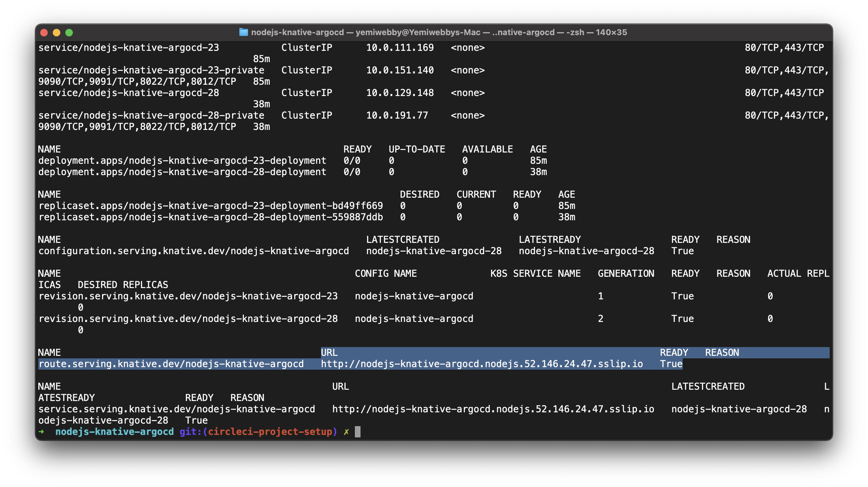This screenshot has height=487, width=868.
Task: Click the LATESTCREATED header in configuration table
Action: (403, 240)
